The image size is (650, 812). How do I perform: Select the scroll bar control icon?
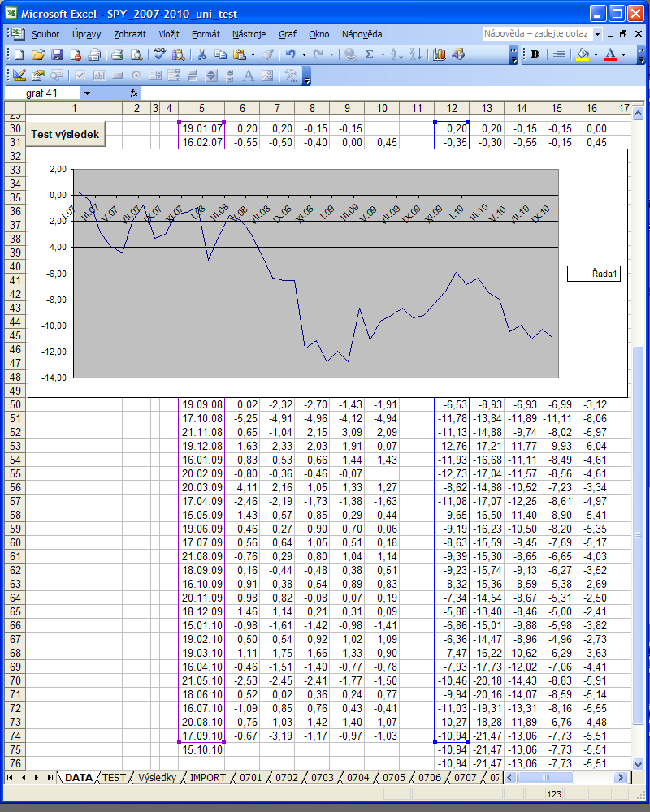(x=211, y=76)
